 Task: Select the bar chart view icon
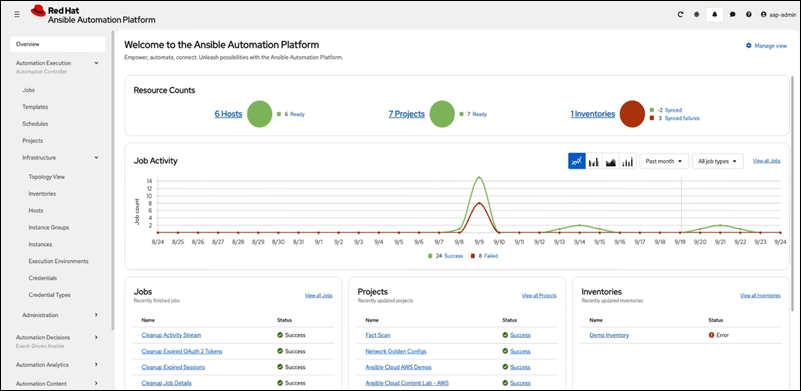pos(594,161)
